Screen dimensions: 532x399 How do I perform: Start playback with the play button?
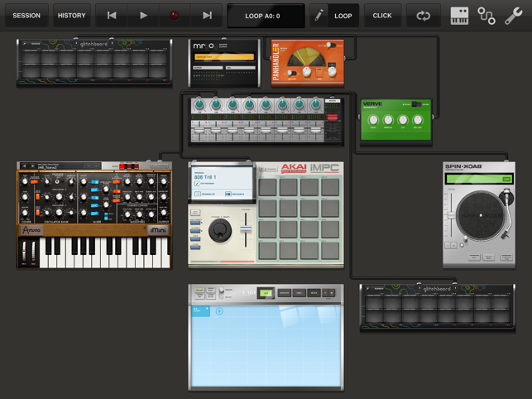[x=143, y=16]
